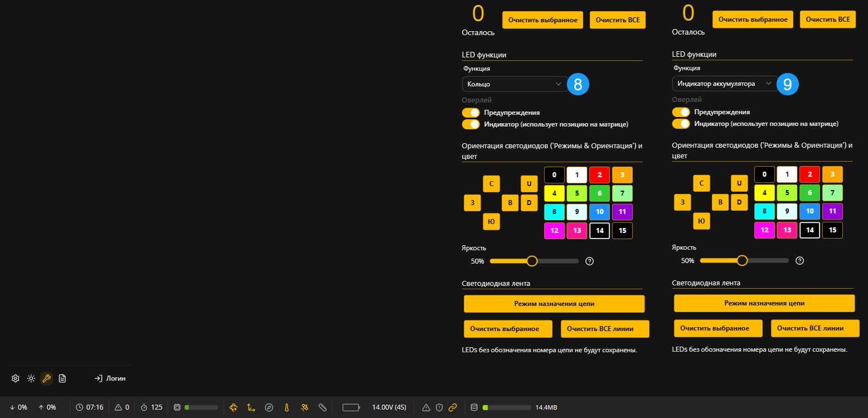868x418 pixels.
Task: Disable Предупреждения switch in right panel
Action: pyautogui.click(x=681, y=113)
